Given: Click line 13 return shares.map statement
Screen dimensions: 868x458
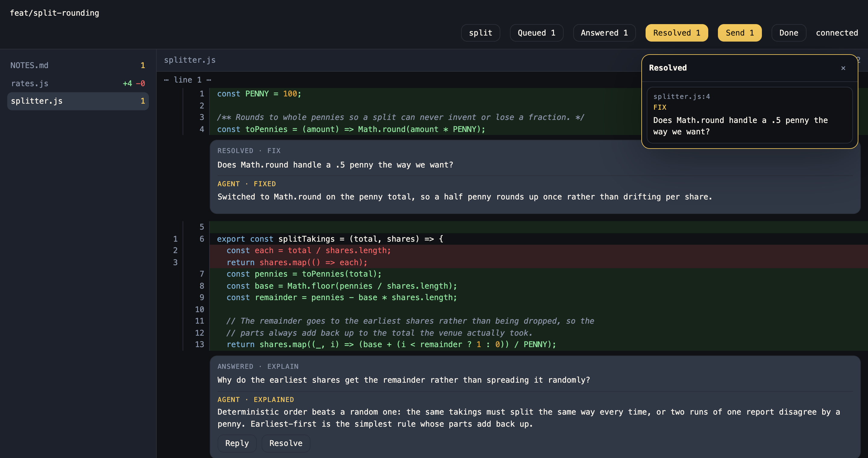Looking at the screenshot, I should pos(391,344).
